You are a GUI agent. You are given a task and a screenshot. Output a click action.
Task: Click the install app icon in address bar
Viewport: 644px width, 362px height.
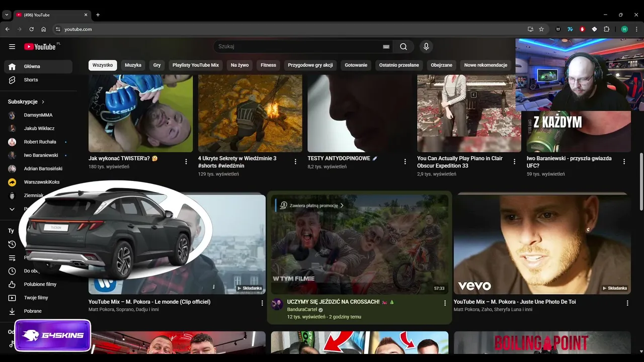click(530, 29)
